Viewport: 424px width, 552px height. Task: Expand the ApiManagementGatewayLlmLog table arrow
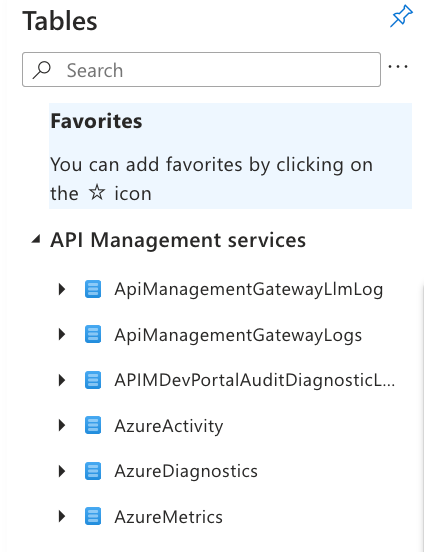point(62,289)
